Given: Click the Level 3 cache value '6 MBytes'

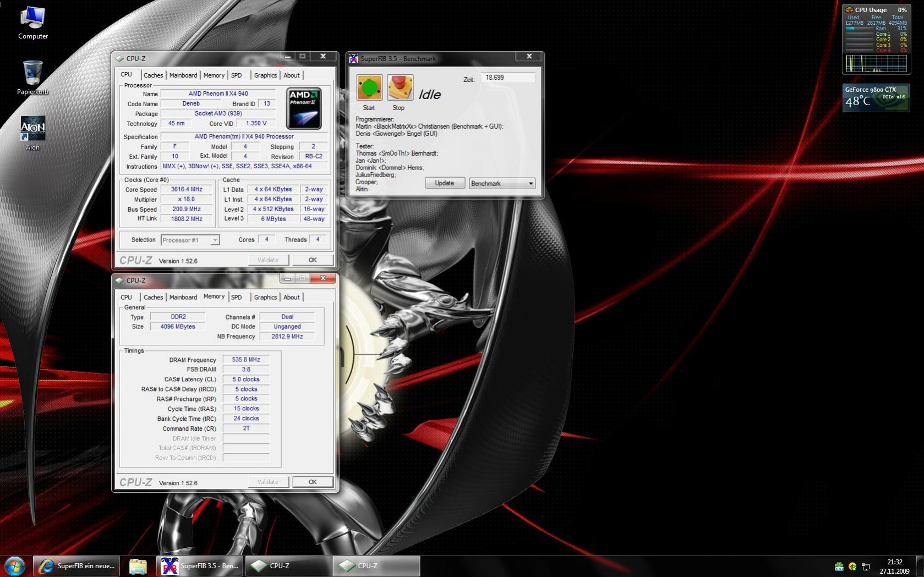Looking at the screenshot, I should (273, 219).
